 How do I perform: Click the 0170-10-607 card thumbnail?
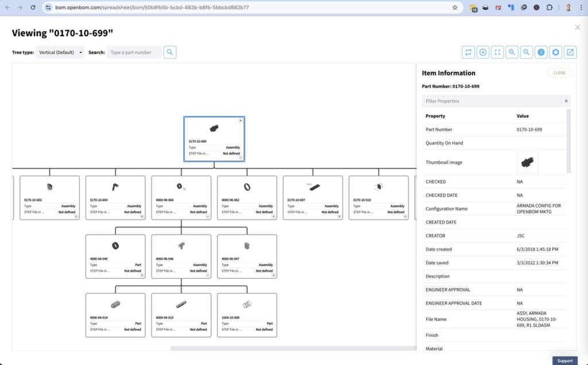click(x=314, y=187)
